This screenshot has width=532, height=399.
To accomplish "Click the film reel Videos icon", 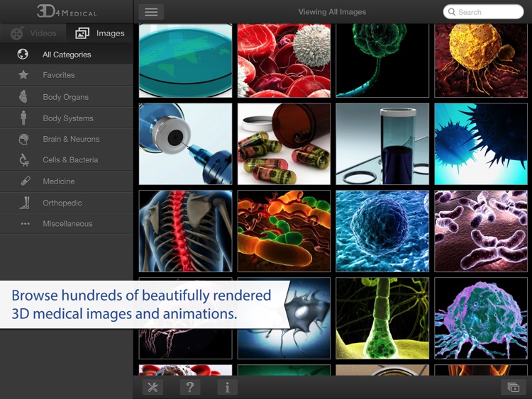I will (x=17, y=33).
